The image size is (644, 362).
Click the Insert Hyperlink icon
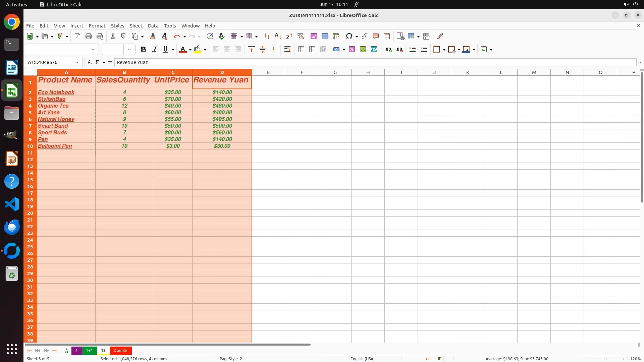[x=365, y=36]
